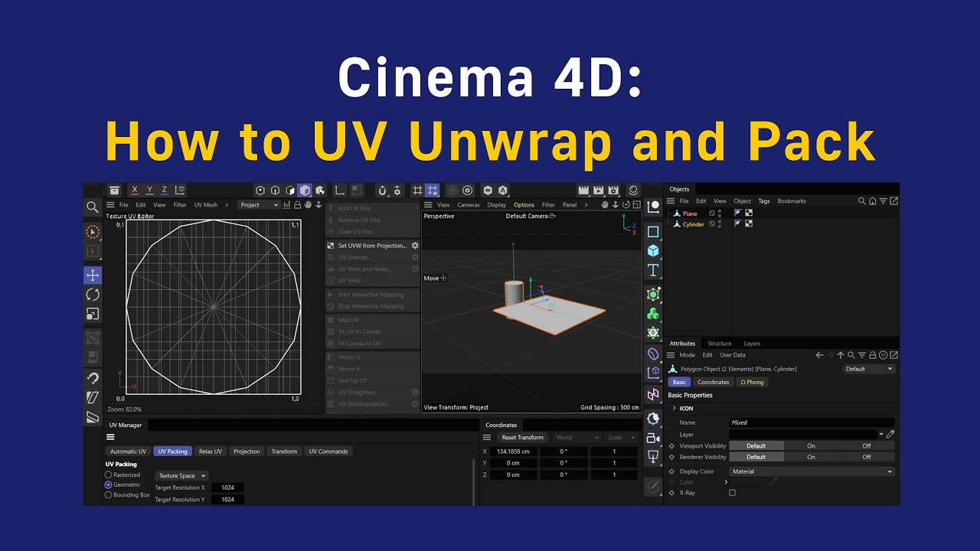Toggle the X axis lock
The image size is (980, 551).
[135, 191]
